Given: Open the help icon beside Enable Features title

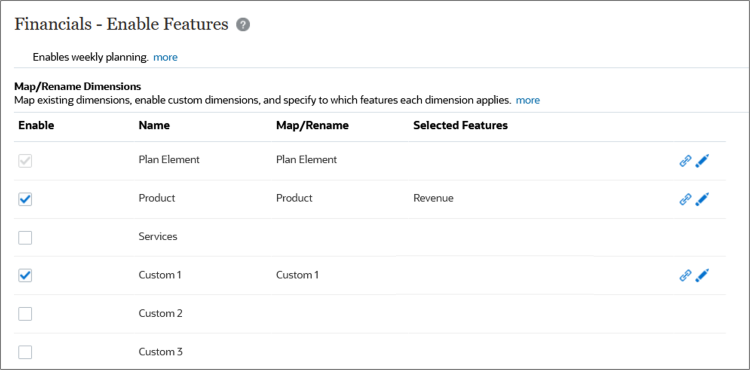Looking at the screenshot, I should click(x=243, y=24).
